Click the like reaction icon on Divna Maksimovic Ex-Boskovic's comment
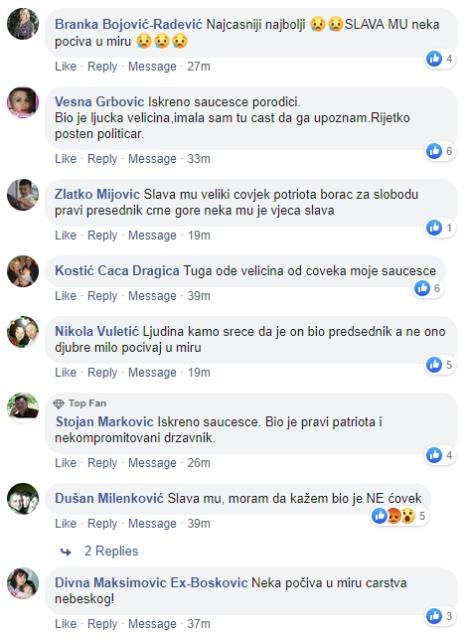Viewport: 468px width, 638px height. tap(434, 616)
